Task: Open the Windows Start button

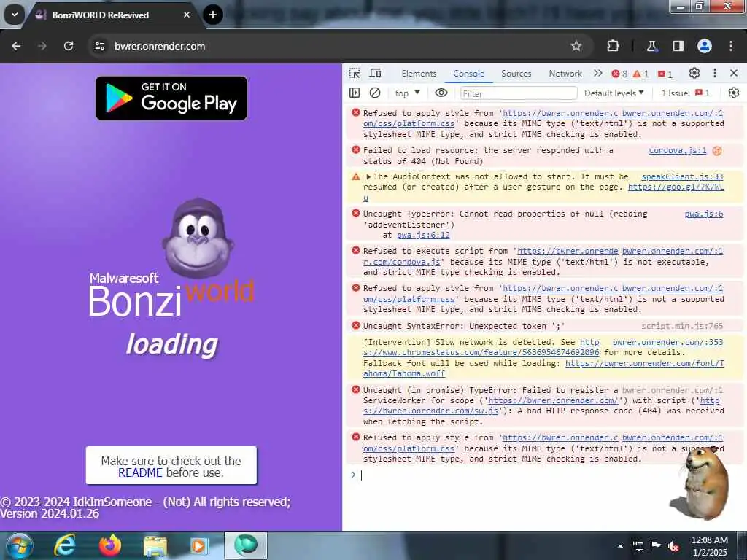Action: point(19,545)
